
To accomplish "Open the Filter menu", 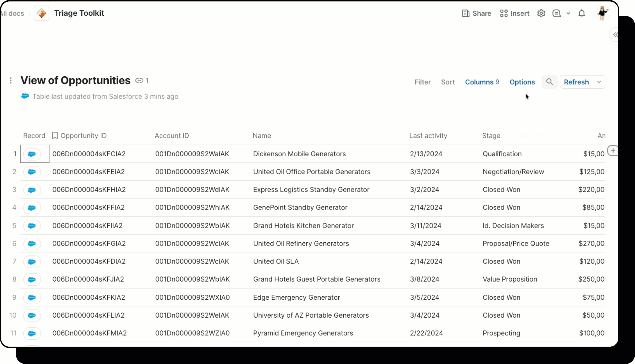I will coord(422,82).
